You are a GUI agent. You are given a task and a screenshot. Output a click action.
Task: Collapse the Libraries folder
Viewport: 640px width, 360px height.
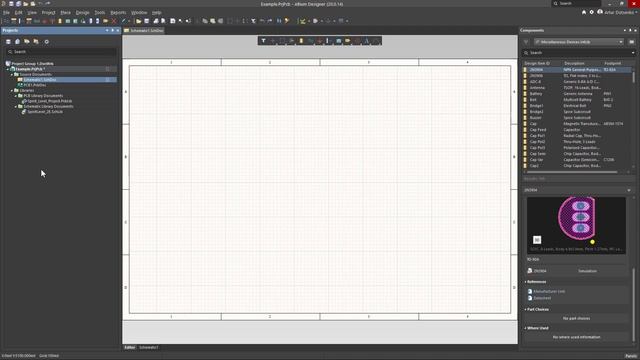click(12, 91)
